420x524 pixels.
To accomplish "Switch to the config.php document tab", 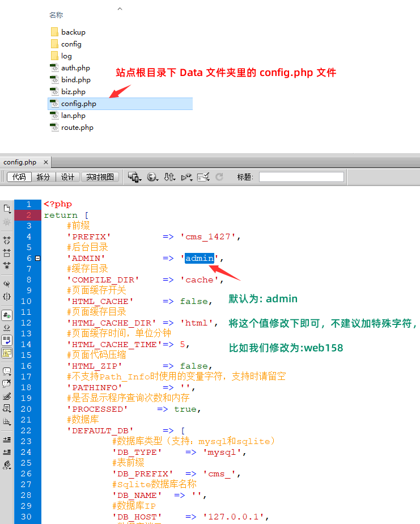I will pyautogui.click(x=20, y=162).
